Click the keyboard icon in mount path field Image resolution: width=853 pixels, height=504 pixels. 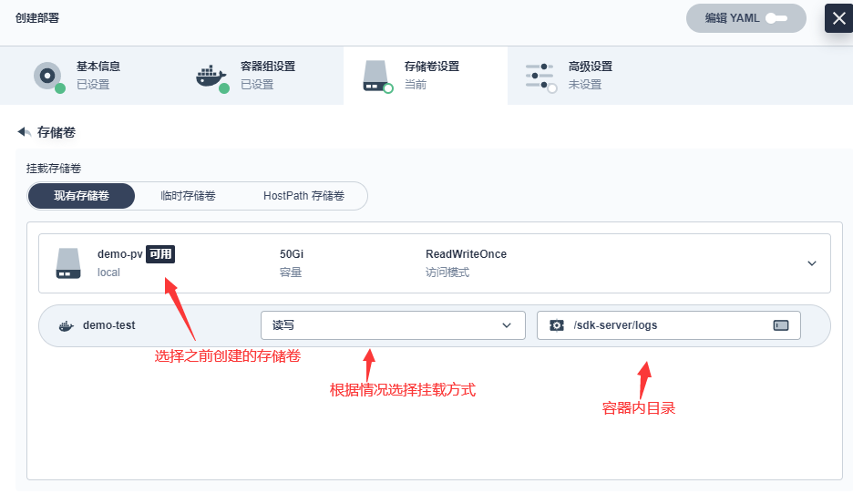pyautogui.click(x=780, y=325)
